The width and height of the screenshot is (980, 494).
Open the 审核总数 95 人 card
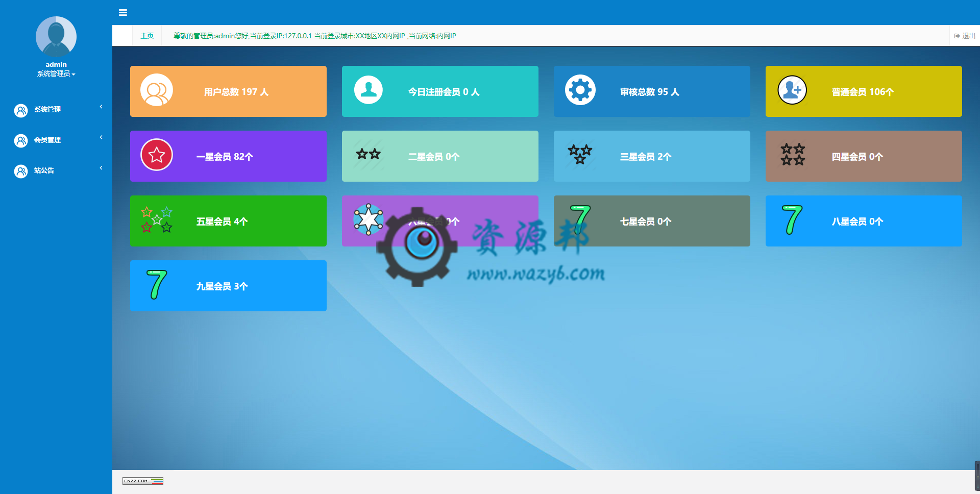pyautogui.click(x=652, y=91)
